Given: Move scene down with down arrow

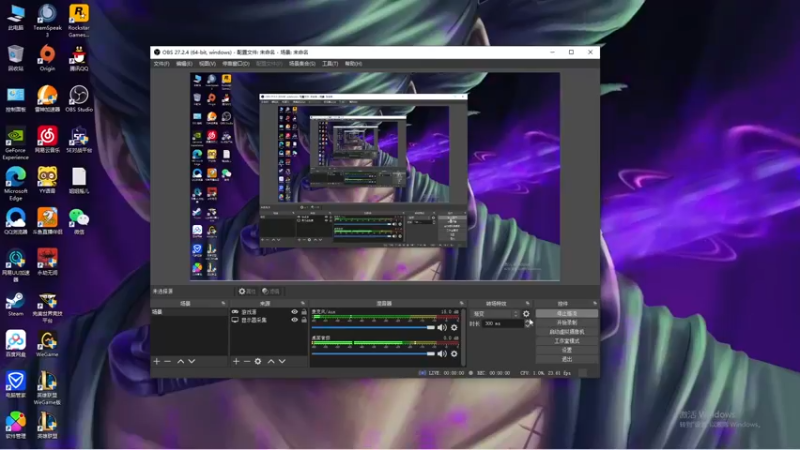Looking at the screenshot, I should pos(192,361).
